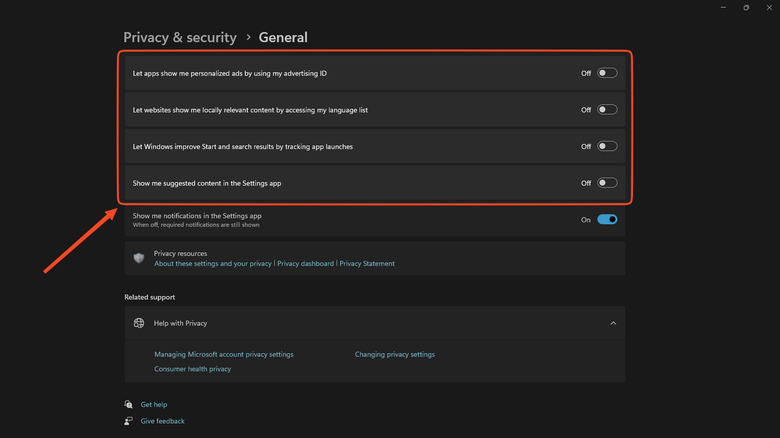Open About these settings and your privacy link
Image resolution: width=780 pixels, height=438 pixels.
(212, 264)
